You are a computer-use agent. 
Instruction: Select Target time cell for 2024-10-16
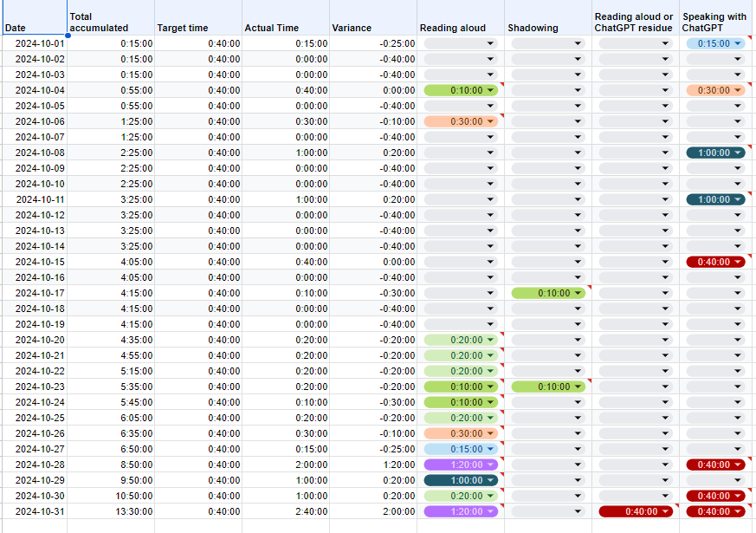pyautogui.click(x=198, y=278)
